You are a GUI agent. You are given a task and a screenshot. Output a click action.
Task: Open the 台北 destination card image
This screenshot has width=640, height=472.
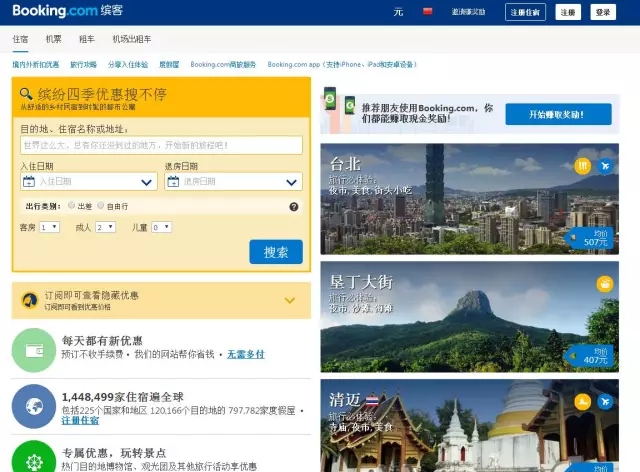pos(469,199)
